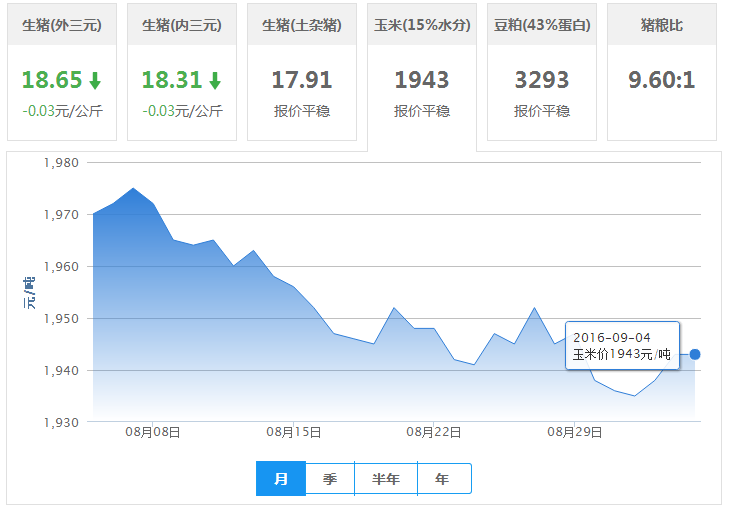Click the 元/吨 y-axis title
This screenshot has width=729, height=509.
point(29,293)
